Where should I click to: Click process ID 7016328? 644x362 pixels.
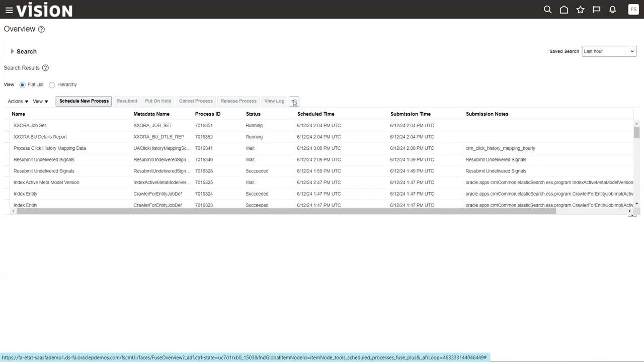click(204, 171)
